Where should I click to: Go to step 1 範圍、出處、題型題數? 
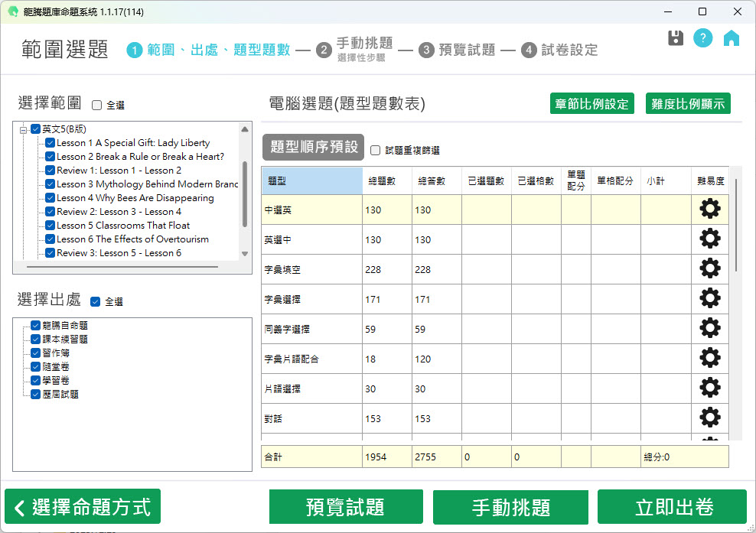[x=208, y=50]
